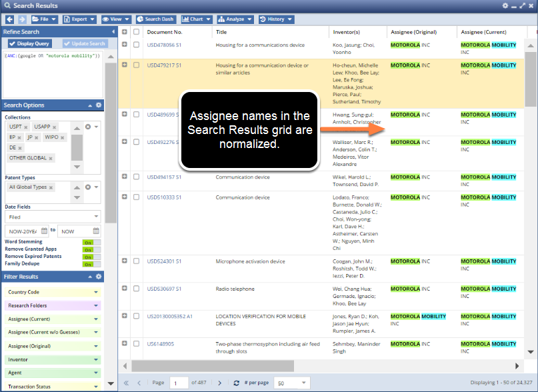This screenshot has height=392, width=538.
Task: Open the View menu
Action: (116, 19)
